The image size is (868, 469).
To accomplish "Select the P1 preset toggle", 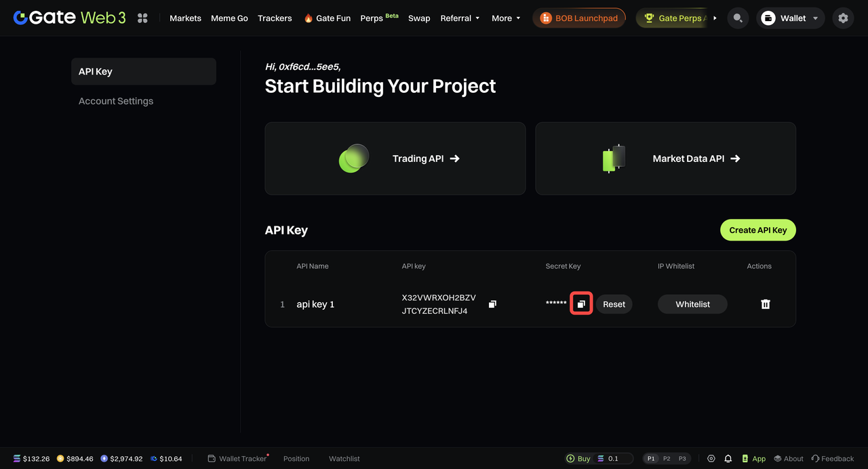I will click(651, 459).
